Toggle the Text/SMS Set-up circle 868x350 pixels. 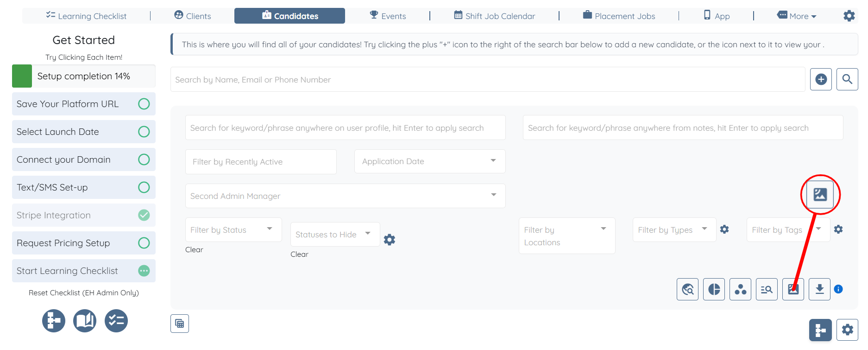click(144, 187)
